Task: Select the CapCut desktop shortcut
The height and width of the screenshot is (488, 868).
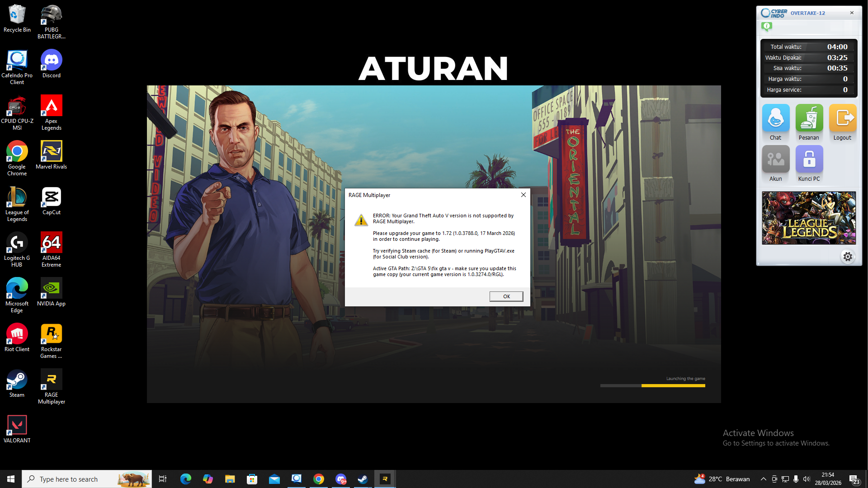Action: (x=51, y=201)
